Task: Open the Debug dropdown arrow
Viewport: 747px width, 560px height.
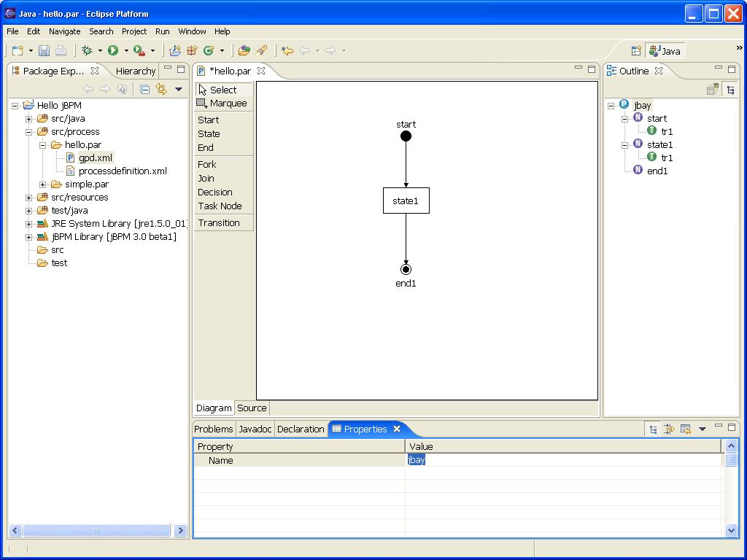Action: [x=100, y=50]
